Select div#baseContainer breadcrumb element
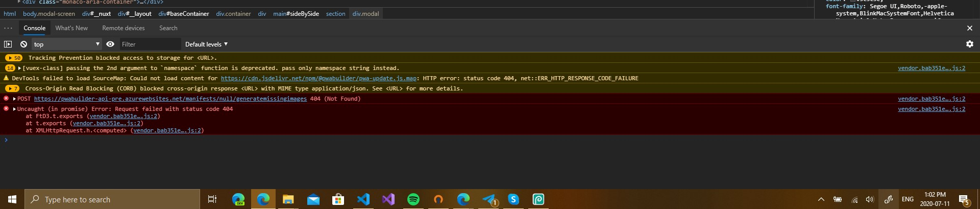The image size is (980, 209). pos(184,14)
